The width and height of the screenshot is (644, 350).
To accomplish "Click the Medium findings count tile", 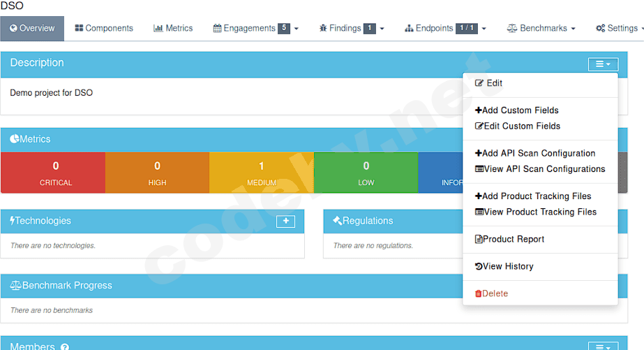I will [262, 173].
